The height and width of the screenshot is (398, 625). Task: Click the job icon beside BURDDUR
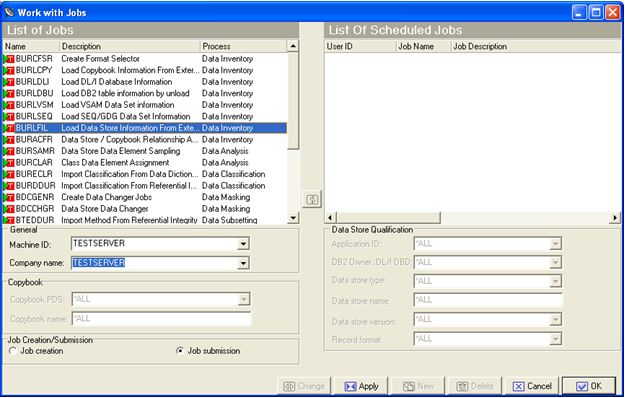pyautogui.click(x=9, y=186)
